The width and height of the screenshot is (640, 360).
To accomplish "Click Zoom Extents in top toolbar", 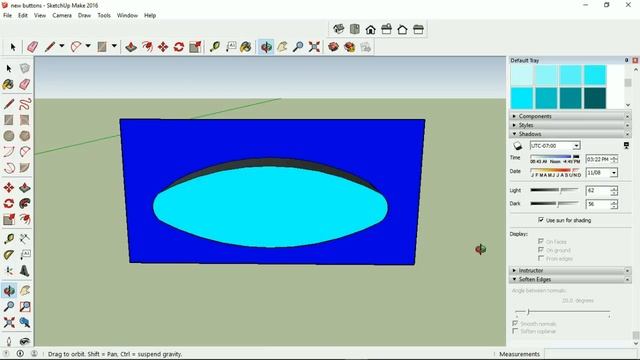I will tap(314, 47).
